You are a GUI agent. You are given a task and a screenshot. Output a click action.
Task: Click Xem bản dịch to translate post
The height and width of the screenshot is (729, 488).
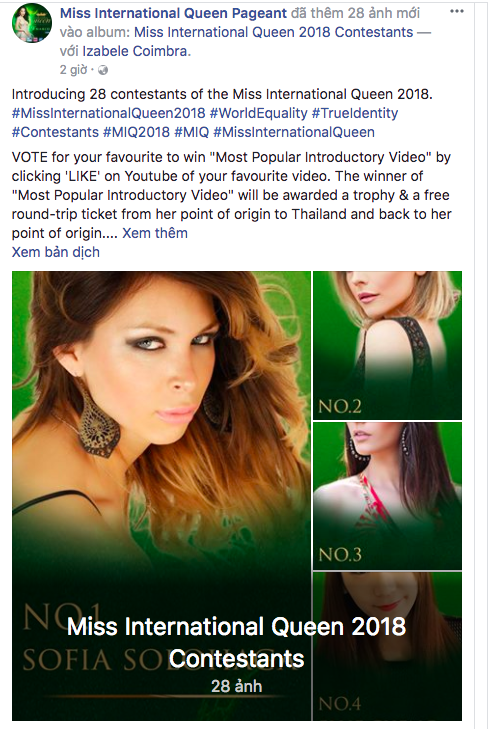pyautogui.click(x=55, y=252)
